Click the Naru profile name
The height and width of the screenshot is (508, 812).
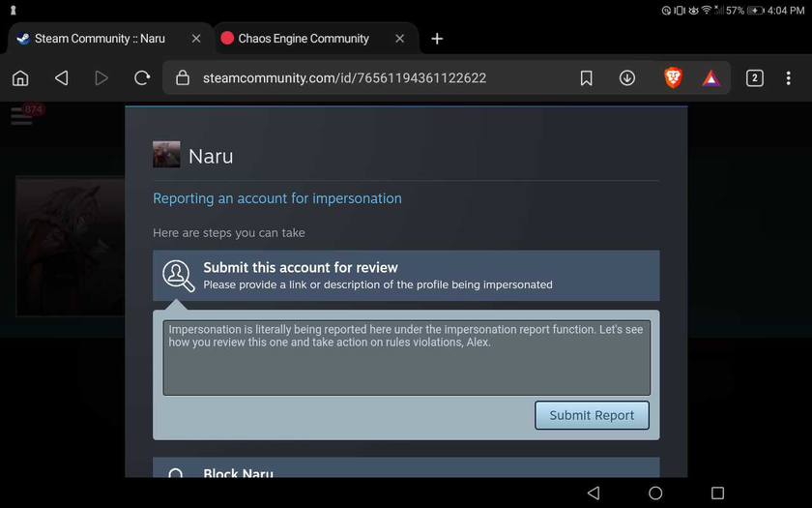[x=211, y=156]
